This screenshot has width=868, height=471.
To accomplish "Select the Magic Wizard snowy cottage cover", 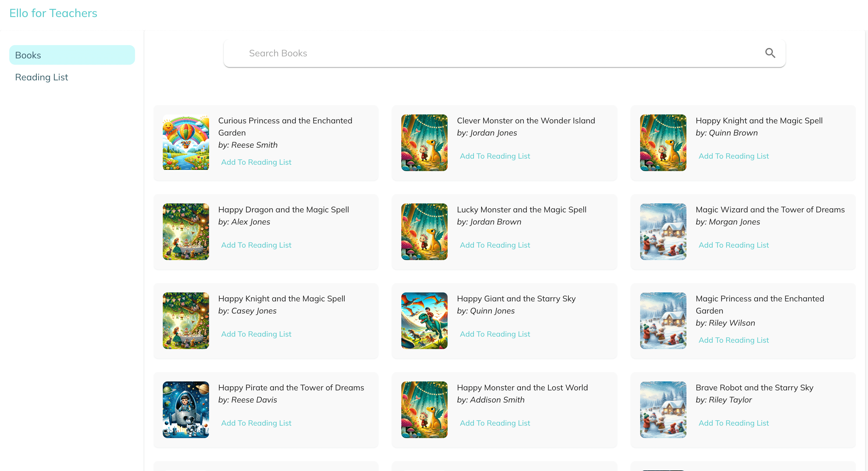I will (662, 231).
